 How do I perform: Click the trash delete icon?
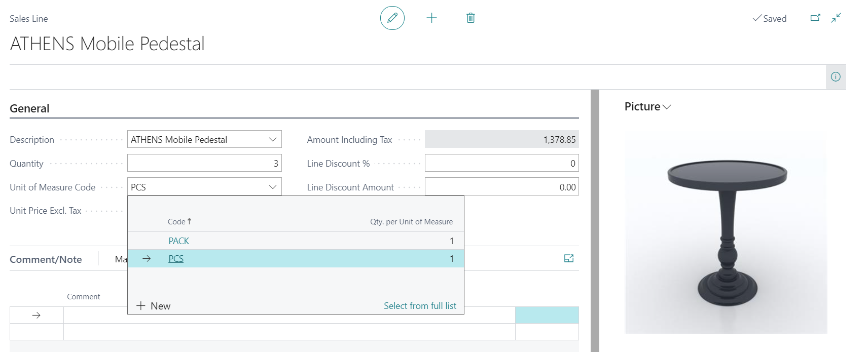(x=471, y=18)
